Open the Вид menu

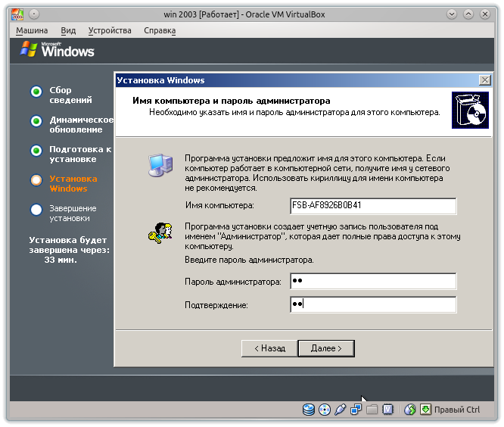pos(68,30)
